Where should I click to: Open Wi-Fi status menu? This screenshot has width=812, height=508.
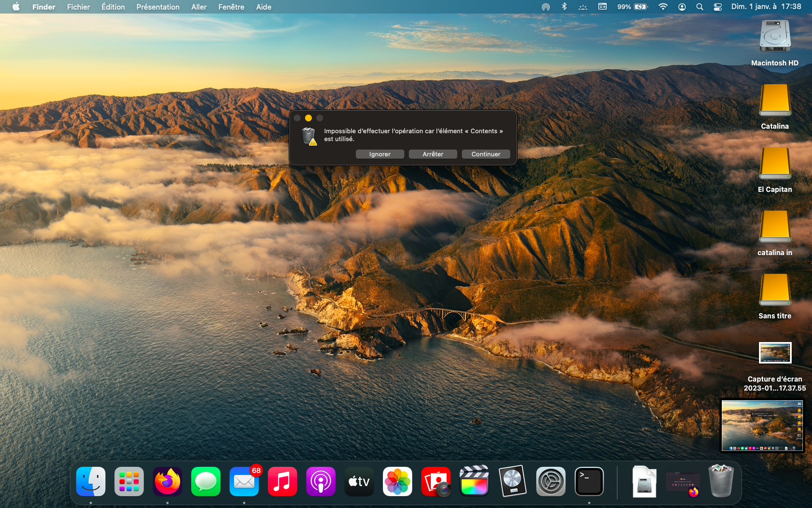663,7
